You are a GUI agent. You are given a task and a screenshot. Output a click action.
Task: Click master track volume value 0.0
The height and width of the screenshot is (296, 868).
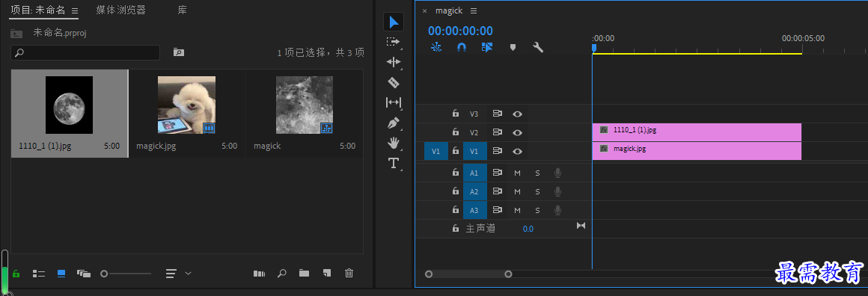(528, 229)
